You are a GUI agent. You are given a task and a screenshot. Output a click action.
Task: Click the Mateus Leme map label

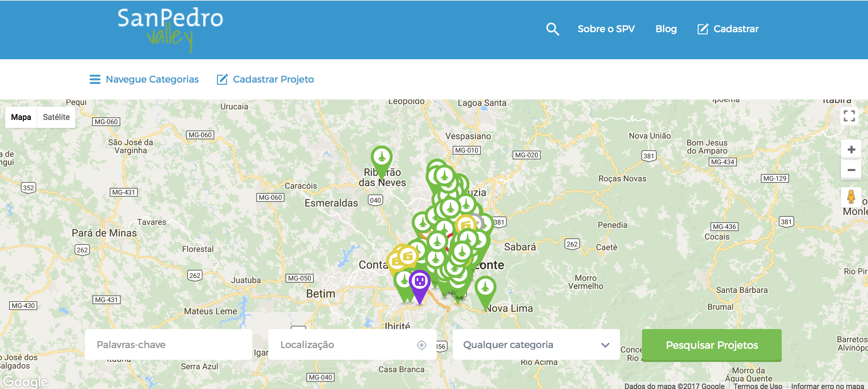click(211, 311)
